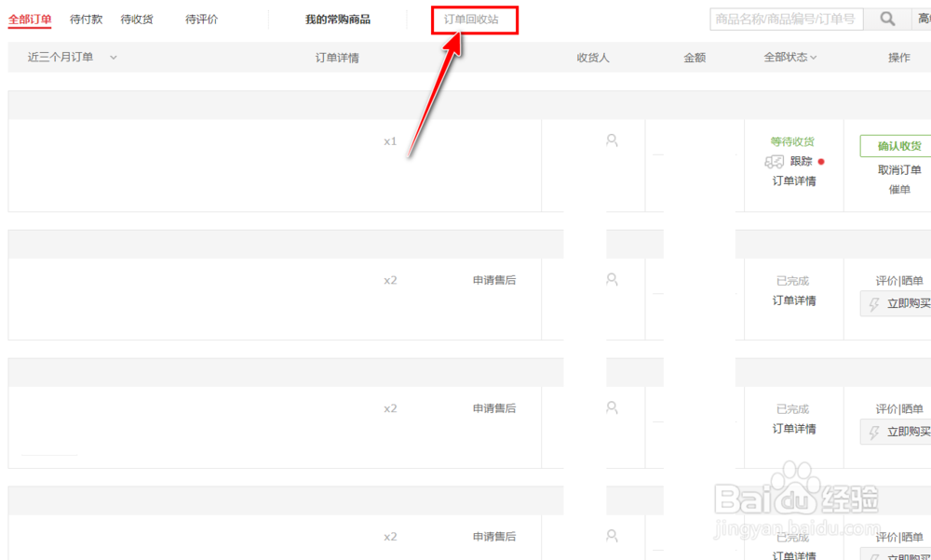Click 申请售后 in the bottom order
This screenshot has height=560, width=931.
(x=494, y=536)
